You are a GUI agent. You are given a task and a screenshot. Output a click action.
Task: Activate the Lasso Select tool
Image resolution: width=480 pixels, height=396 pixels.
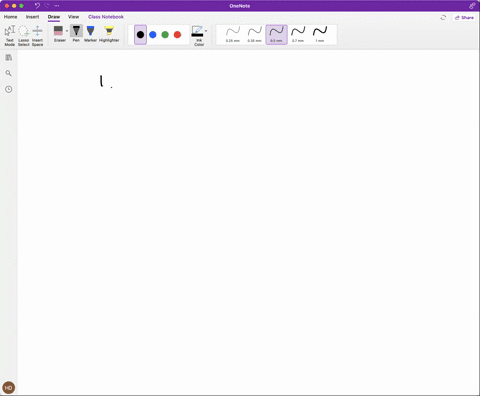(x=24, y=35)
